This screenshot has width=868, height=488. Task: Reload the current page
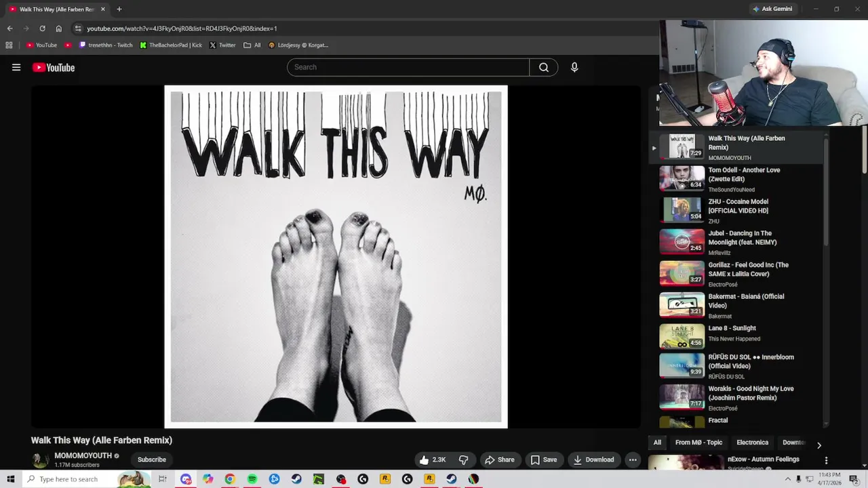tap(42, 28)
